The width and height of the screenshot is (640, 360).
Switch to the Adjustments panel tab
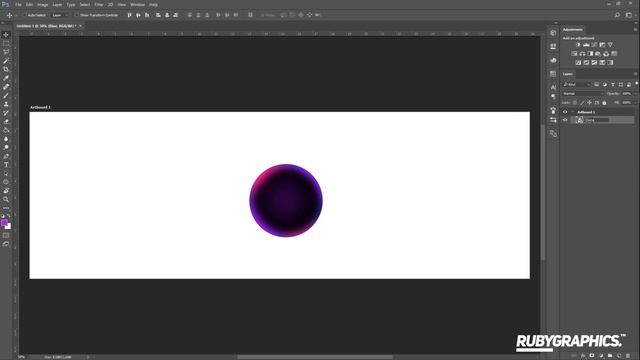click(x=573, y=29)
